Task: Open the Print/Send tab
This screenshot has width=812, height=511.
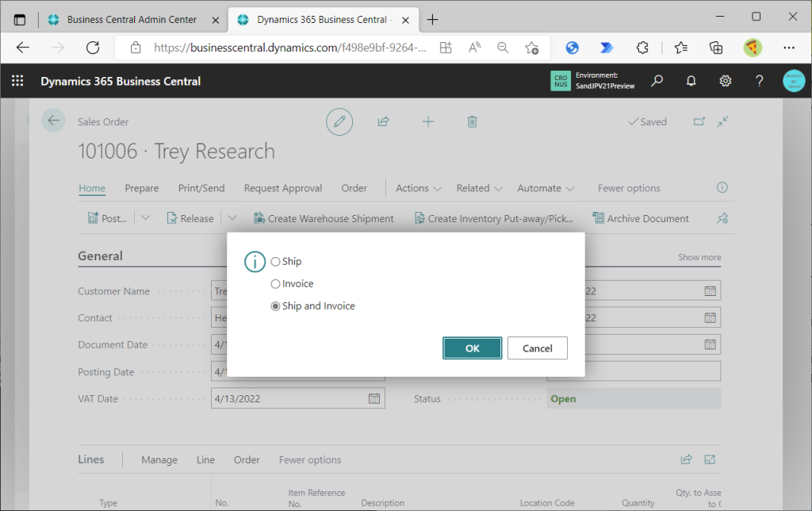Action: [x=201, y=188]
